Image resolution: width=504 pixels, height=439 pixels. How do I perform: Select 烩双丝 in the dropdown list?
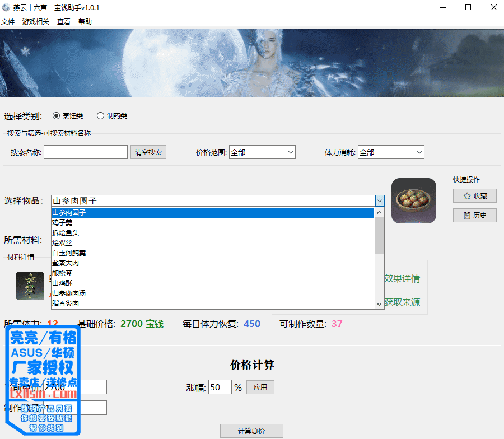[x=213, y=243]
